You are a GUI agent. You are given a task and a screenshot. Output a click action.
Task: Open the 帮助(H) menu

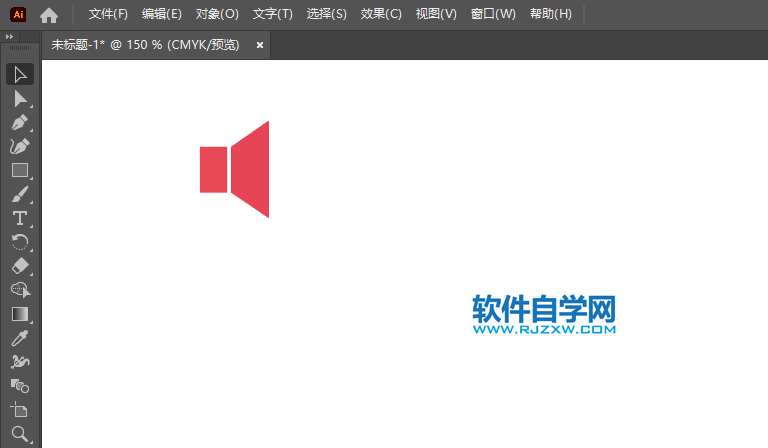(x=551, y=14)
